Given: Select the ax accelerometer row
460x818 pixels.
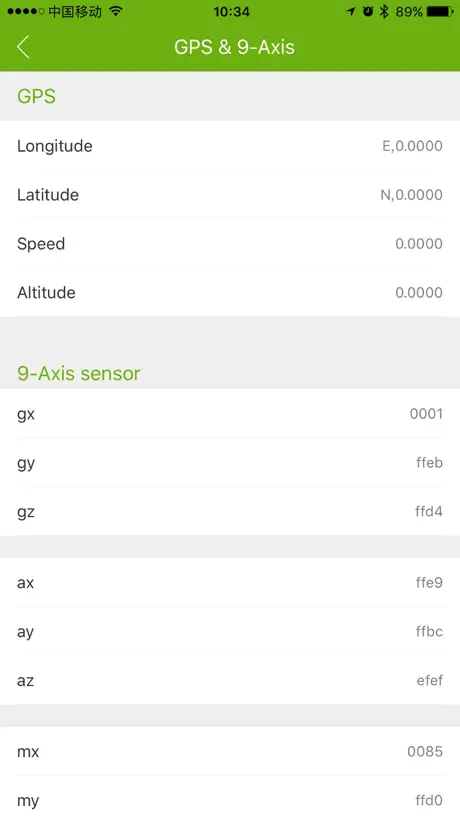Looking at the screenshot, I should point(230,582).
